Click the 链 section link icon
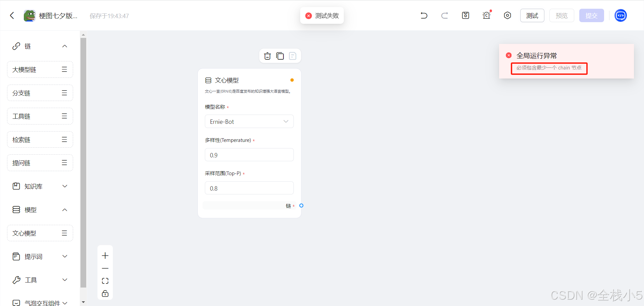 (x=16, y=46)
